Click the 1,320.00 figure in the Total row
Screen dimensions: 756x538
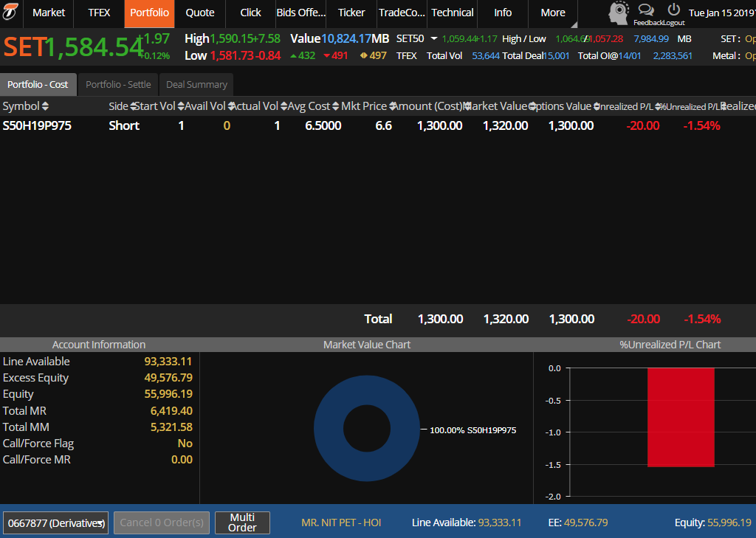pos(506,319)
